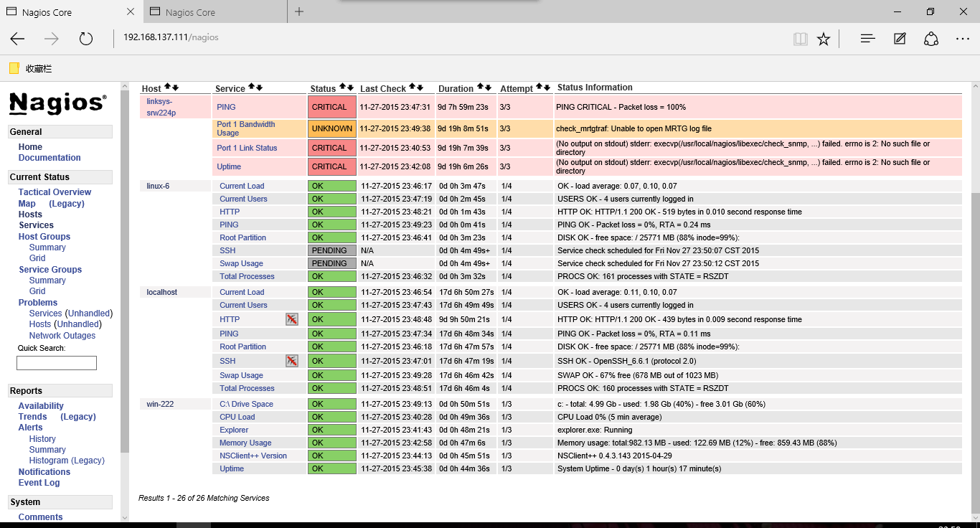Sort Attempt column ascending with up arrow

(x=539, y=88)
